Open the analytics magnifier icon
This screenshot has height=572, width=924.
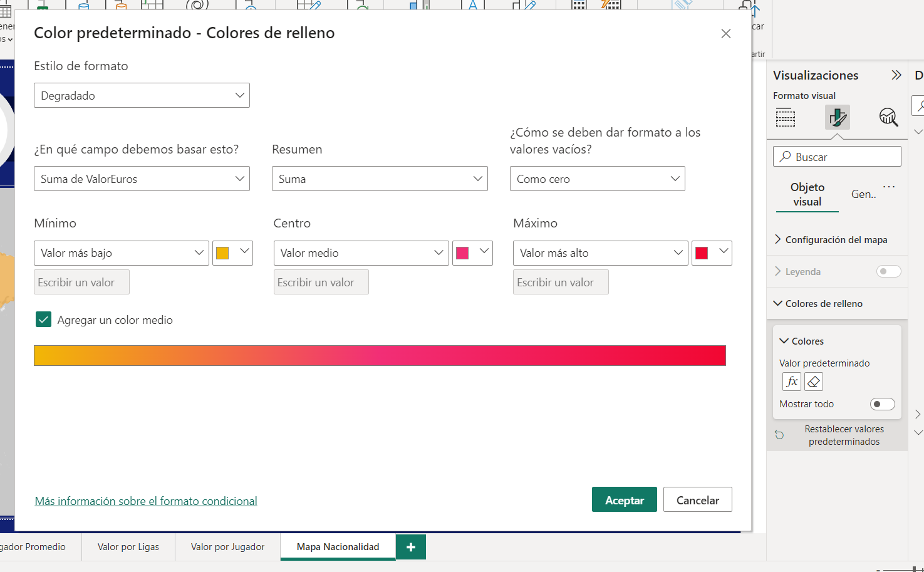[x=888, y=117]
